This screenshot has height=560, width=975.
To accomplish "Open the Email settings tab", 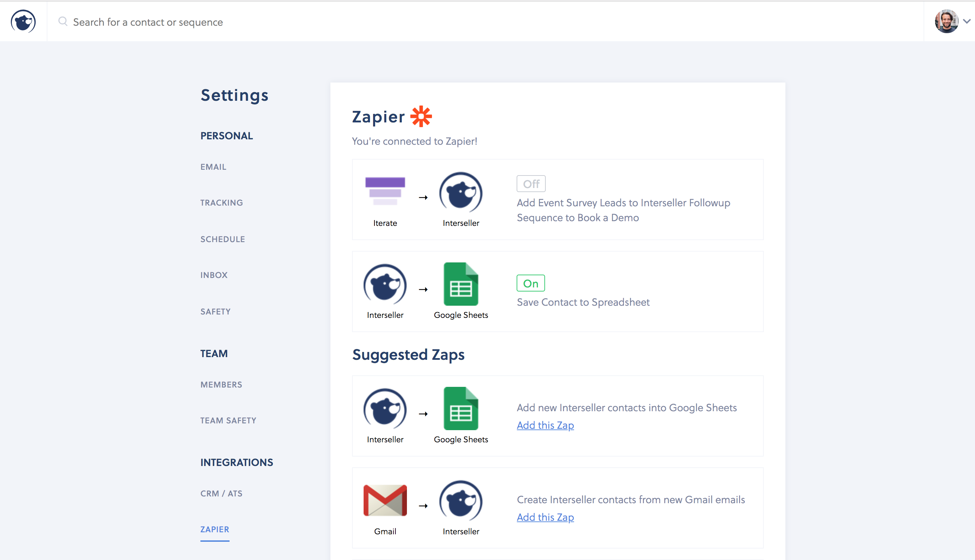I will 213,167.
